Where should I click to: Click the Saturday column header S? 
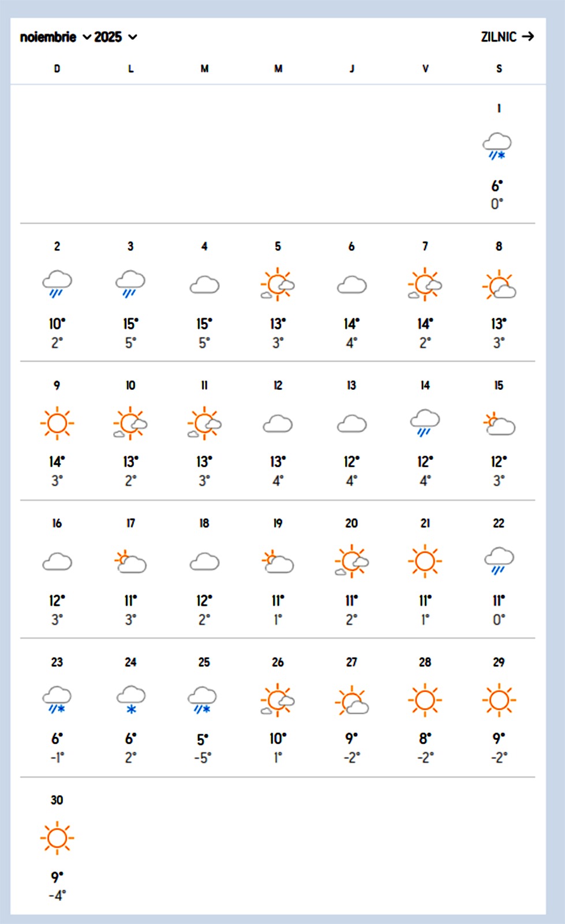499,69
